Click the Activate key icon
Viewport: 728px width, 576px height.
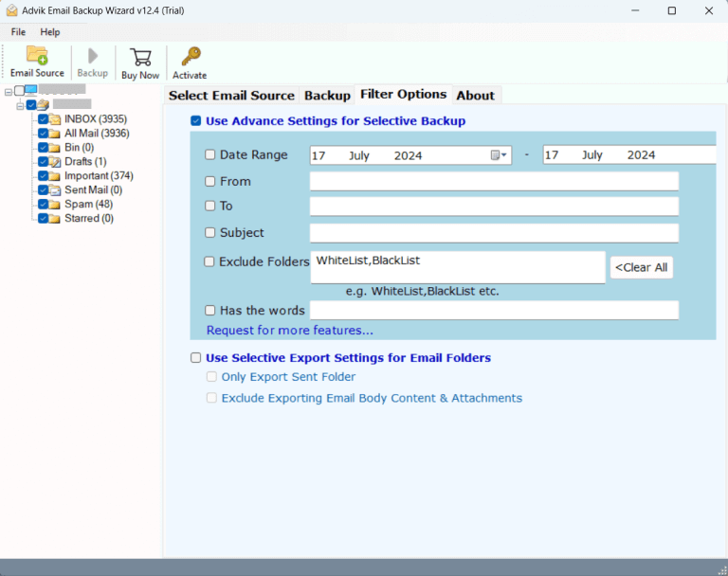[191, 56]
